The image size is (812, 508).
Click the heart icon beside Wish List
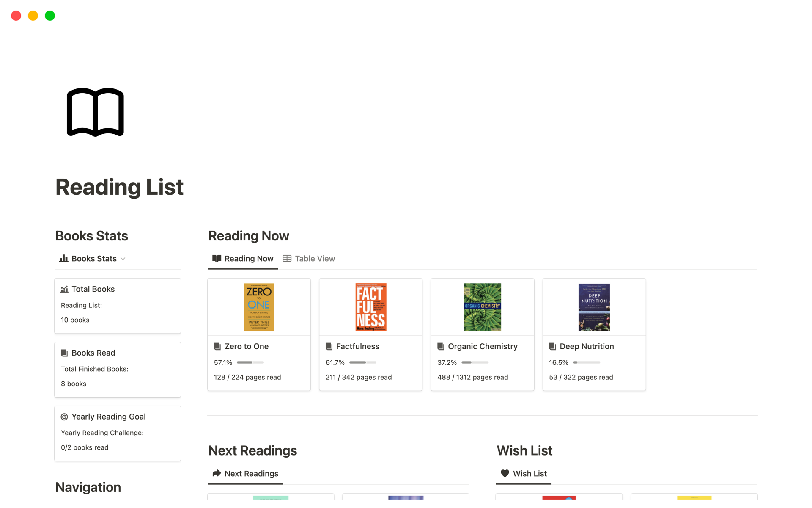click(505, 473)
